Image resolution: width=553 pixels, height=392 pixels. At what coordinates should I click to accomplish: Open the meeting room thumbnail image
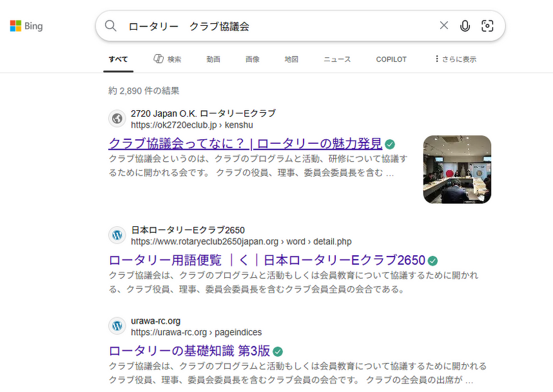(x=457, y=170)
